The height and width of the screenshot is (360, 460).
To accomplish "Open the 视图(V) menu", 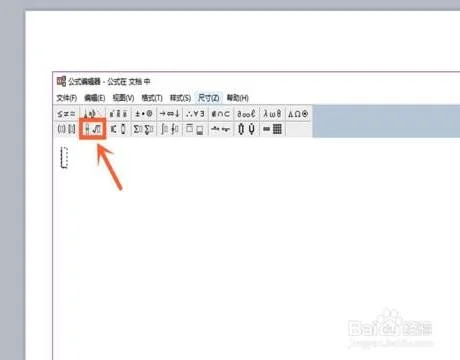I will (123, 98).
